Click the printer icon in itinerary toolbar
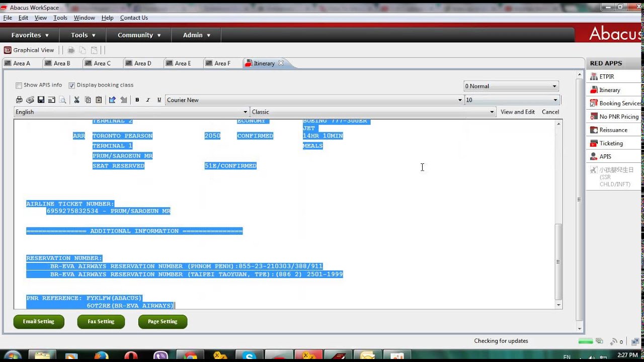Screen dimensions: 644x362 coord(19,100)
